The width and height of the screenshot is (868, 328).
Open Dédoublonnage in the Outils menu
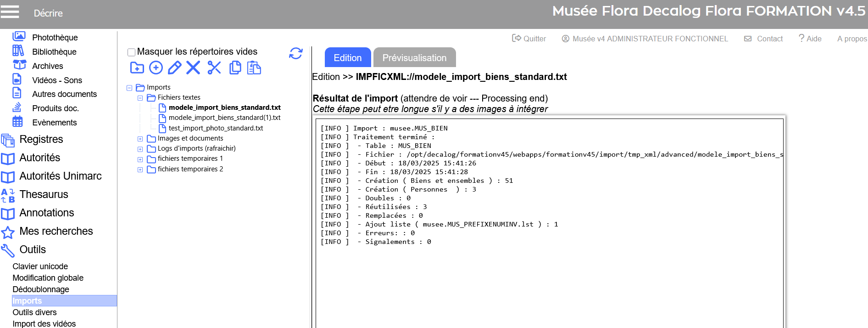[41, 289]
